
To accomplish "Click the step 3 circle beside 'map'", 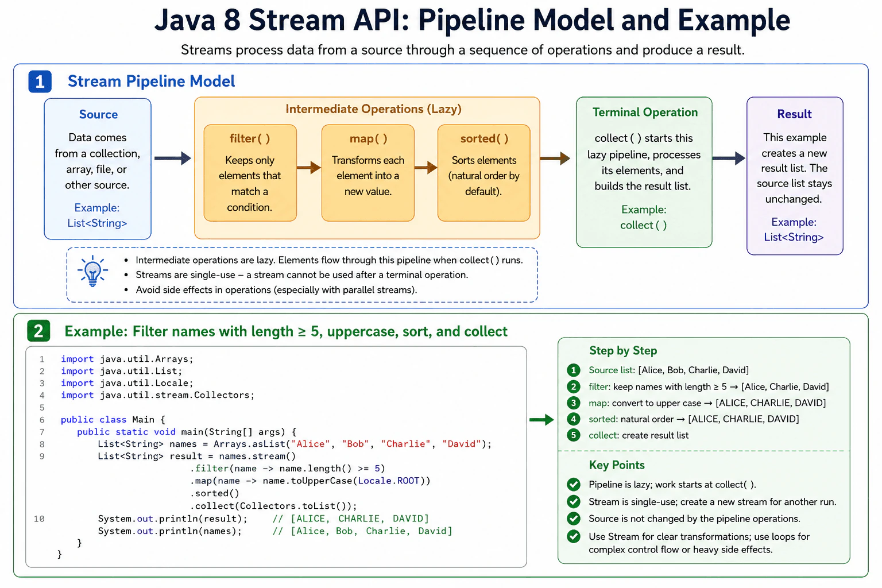I will click(x=573, y=403).
